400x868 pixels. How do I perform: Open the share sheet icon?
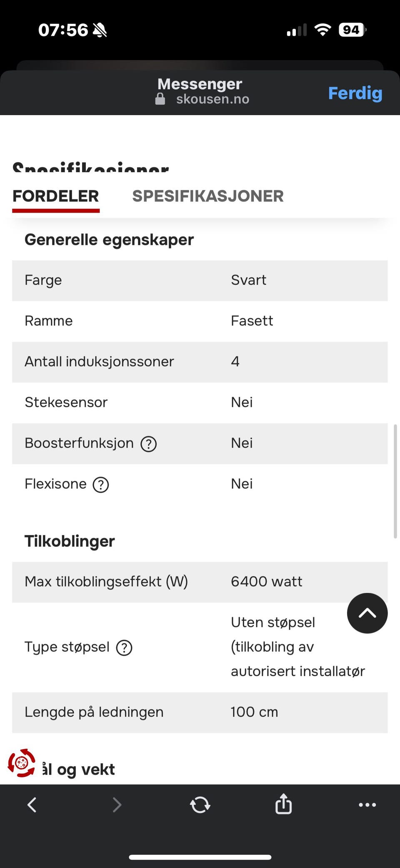[x=283, y=804]
